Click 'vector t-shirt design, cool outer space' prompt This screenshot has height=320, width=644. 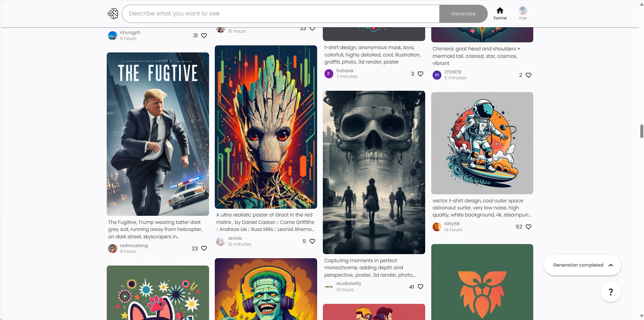[482, 208]
